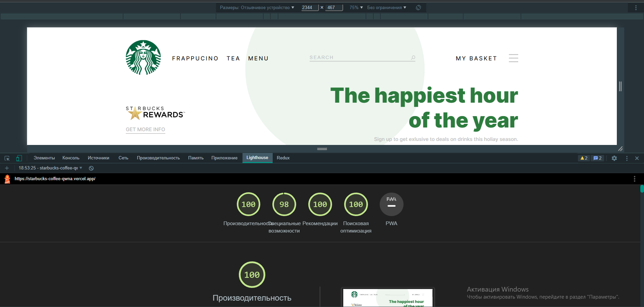Open the three-dot DevTools menu
The width and height of the screenshot is (644, 307).
click(627, 158)
